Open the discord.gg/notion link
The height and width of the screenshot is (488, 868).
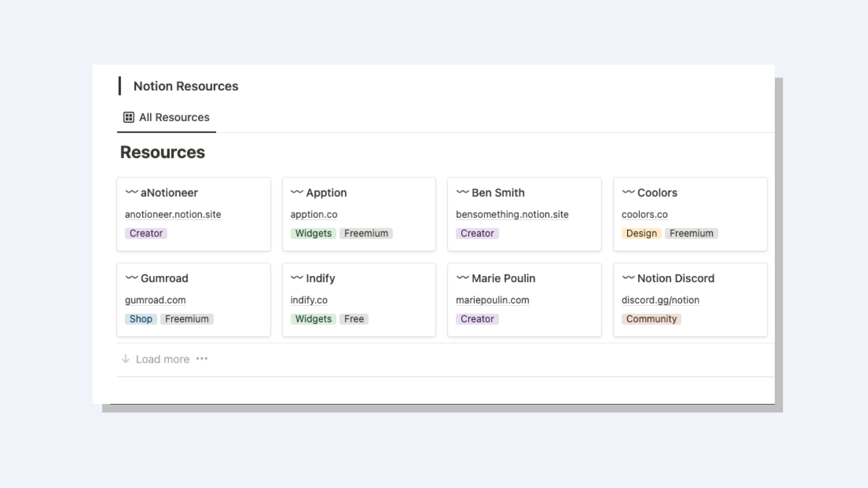point(660,300)
